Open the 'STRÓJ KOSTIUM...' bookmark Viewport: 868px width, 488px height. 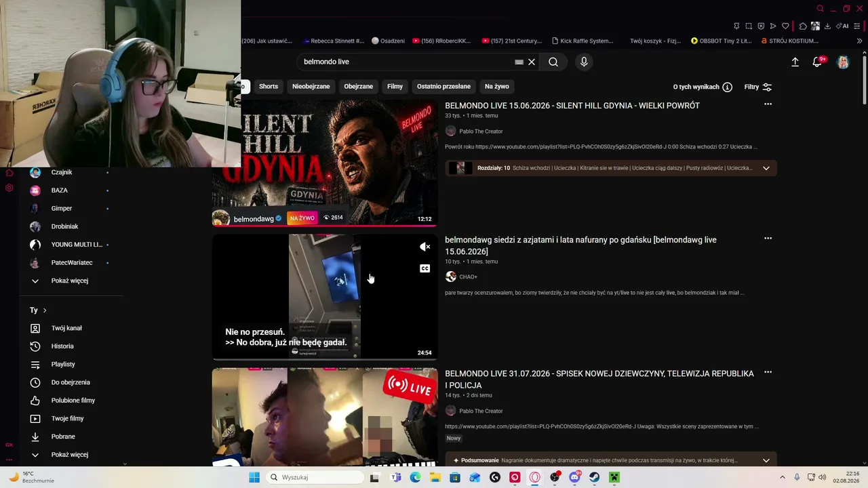coord(790,41)
